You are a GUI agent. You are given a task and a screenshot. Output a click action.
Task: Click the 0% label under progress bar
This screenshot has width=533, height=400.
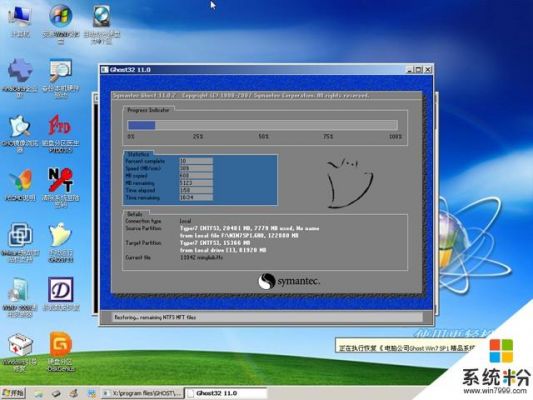131,136
